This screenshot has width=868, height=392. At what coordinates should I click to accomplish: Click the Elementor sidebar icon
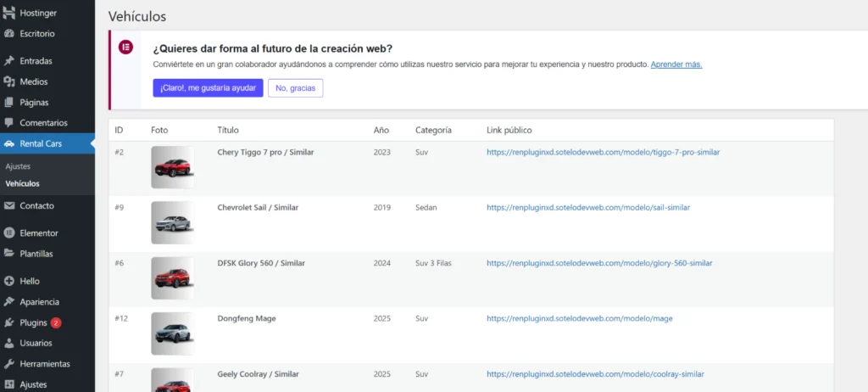tap(9, 232)
